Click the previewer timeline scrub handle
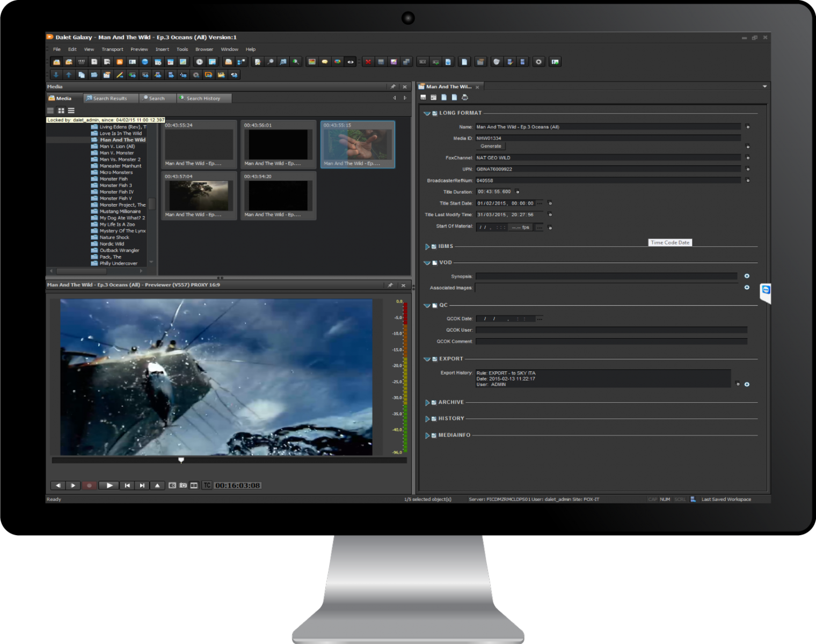This screenshot has width=816, height=644. [x=181, y=460]
